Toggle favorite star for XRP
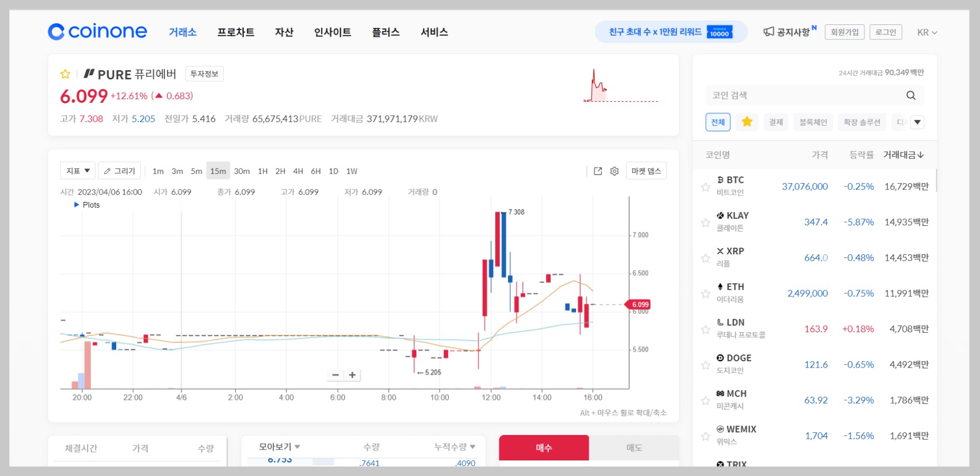980x476 pixels. 705,258
